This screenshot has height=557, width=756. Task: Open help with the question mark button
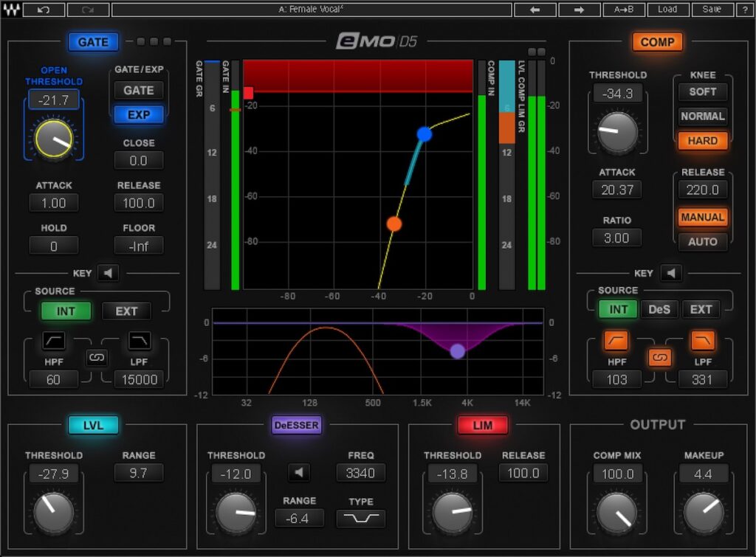tap(744, 9)
